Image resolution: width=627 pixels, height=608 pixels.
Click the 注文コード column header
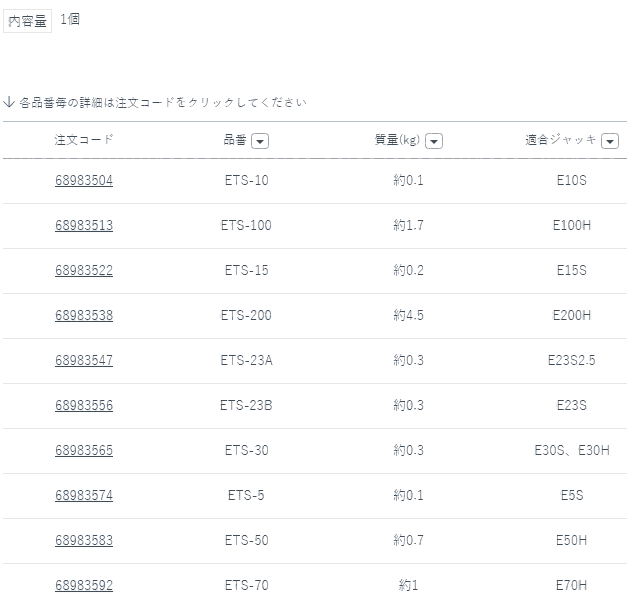(x=84, y=140)
